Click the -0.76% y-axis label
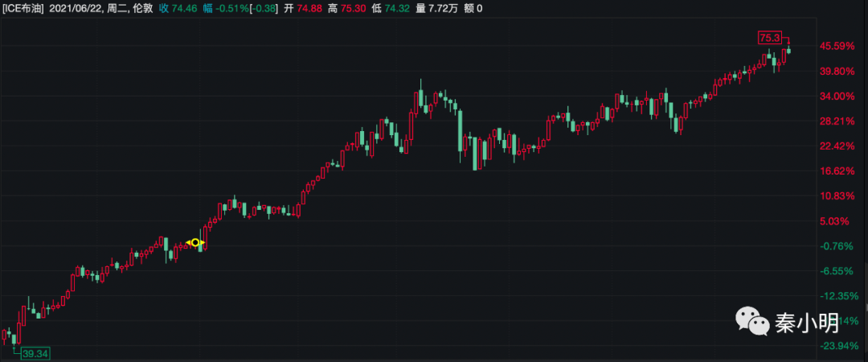The height and width of the screenshot is (362, 868). (839, 246)
